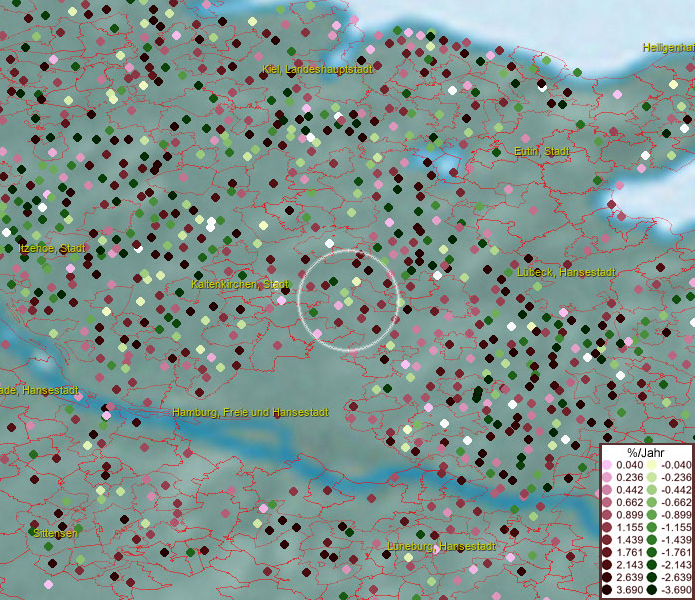Click the 'Eutin, Stadt' map label
Screen dimensions: 695x600
[542, 152]
